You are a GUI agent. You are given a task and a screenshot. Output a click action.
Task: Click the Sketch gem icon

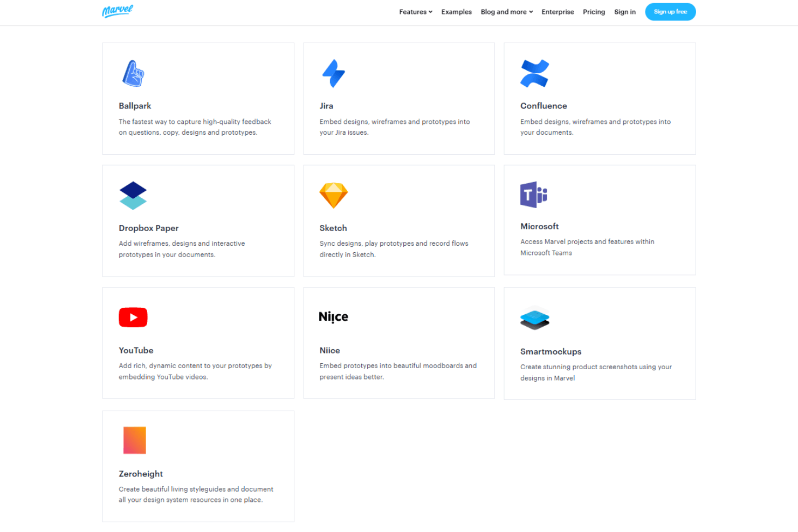(x=333, y=195)
